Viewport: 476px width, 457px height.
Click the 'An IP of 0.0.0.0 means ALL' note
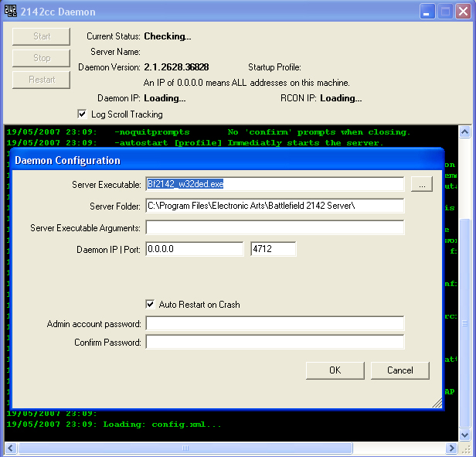(246, 83)
